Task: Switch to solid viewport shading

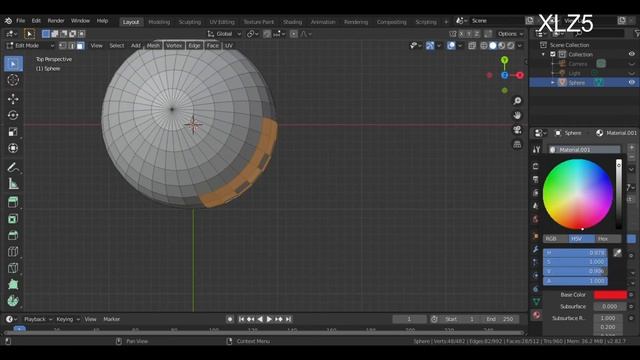Action: [493, 46]
